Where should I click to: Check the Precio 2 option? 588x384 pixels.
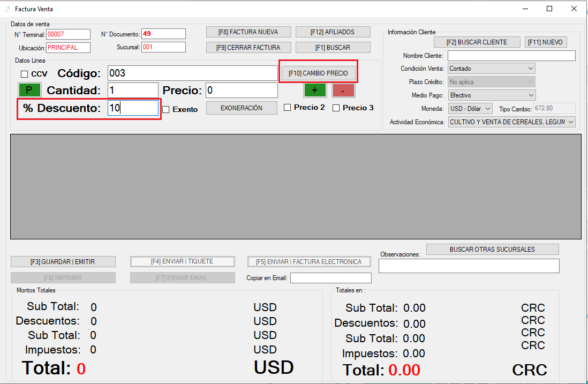coord(287,108)
